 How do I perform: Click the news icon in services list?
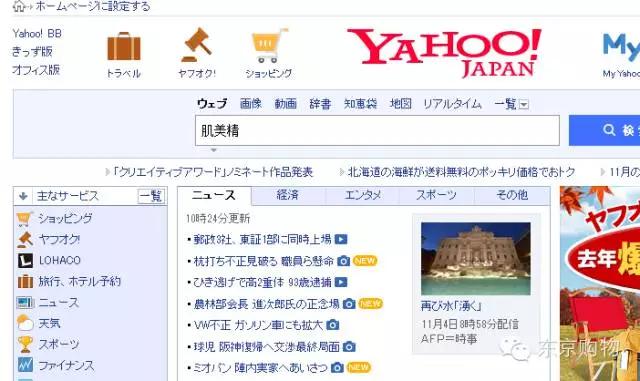(25, 303)
